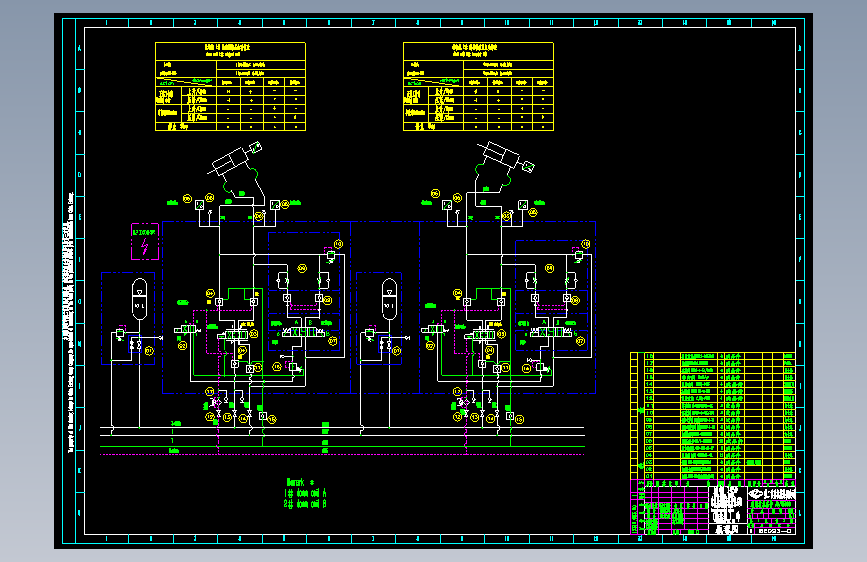Select balloon 17 in the left circuit
The height and width of the screenshot is (562, 867).
210,392
